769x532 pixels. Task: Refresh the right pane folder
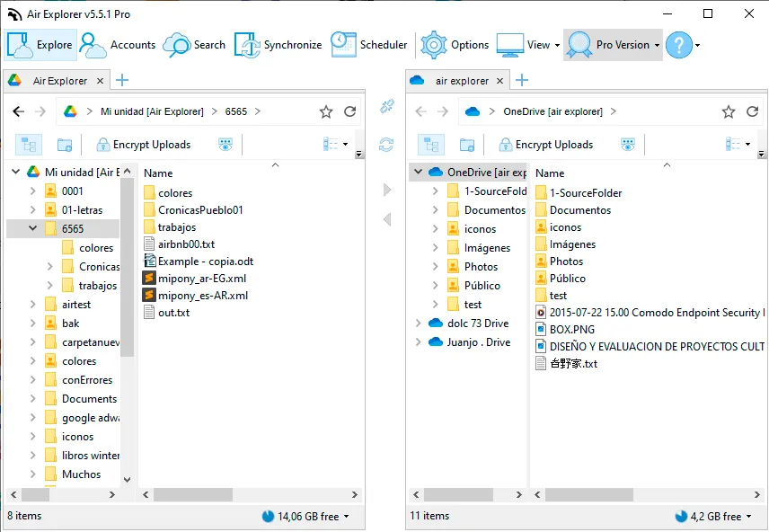pyautogui.click(x=752, y=111)
